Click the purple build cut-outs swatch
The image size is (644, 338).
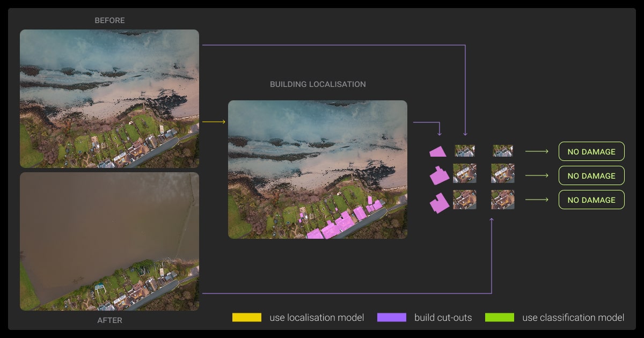[392, 317]
